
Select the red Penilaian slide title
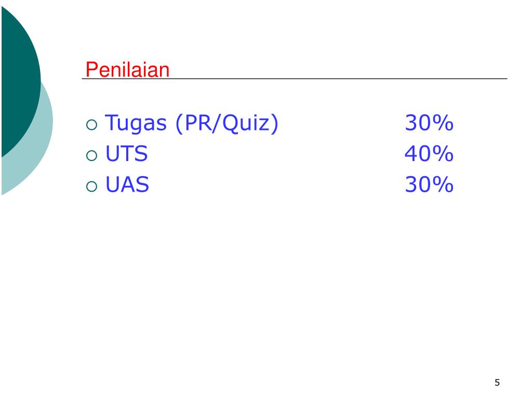127,70
